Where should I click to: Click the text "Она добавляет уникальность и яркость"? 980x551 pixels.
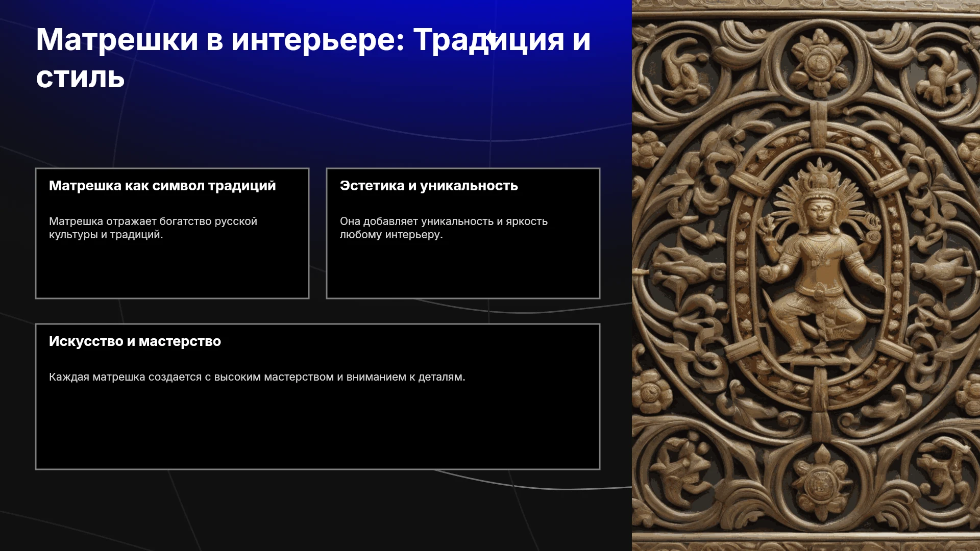[x=444, y=221]
